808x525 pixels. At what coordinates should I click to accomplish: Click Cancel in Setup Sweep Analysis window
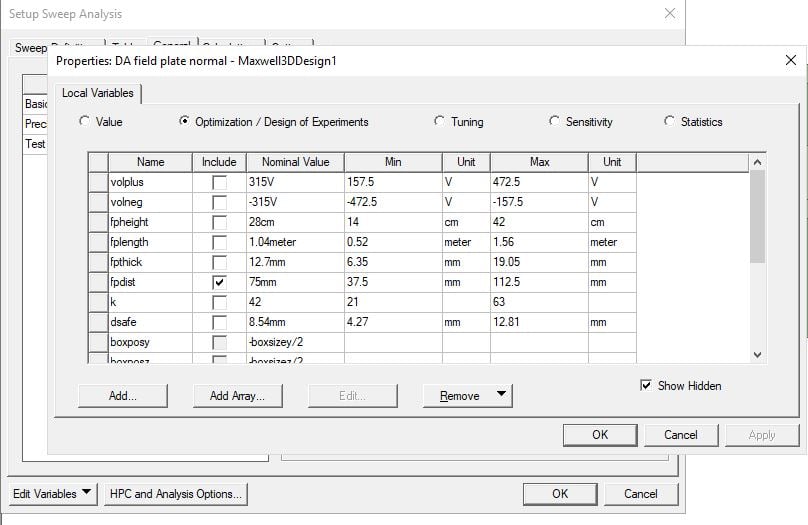pyautogui.click(x=641, y=494)
